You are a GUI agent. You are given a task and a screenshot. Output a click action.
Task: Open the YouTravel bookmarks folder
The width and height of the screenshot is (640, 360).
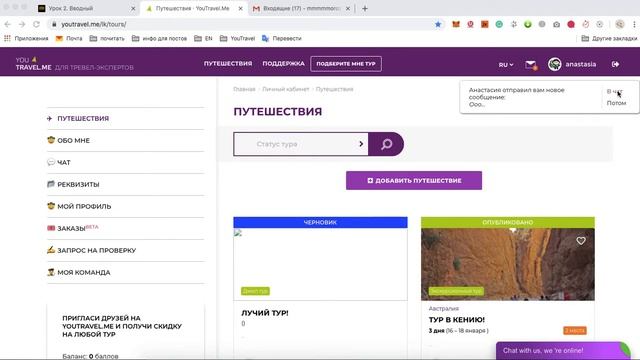click(x=238, y=38)
